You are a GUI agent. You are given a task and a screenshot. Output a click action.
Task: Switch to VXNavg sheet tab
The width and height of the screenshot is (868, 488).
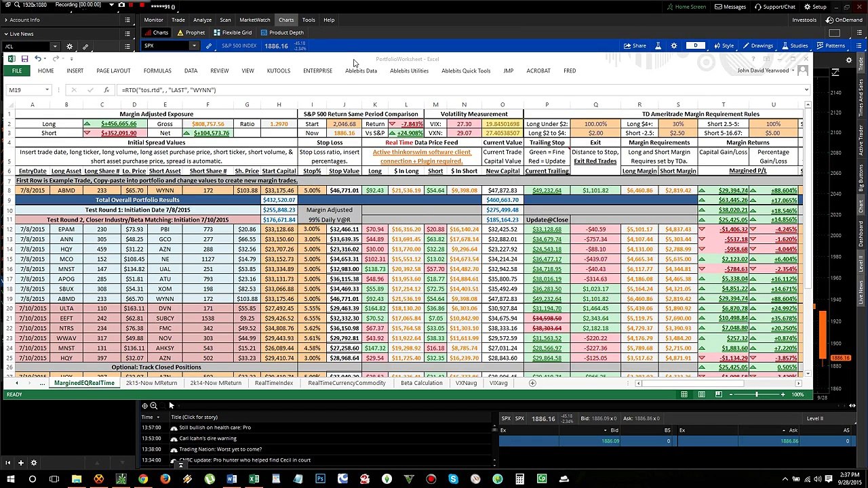(x=466, y=383)
